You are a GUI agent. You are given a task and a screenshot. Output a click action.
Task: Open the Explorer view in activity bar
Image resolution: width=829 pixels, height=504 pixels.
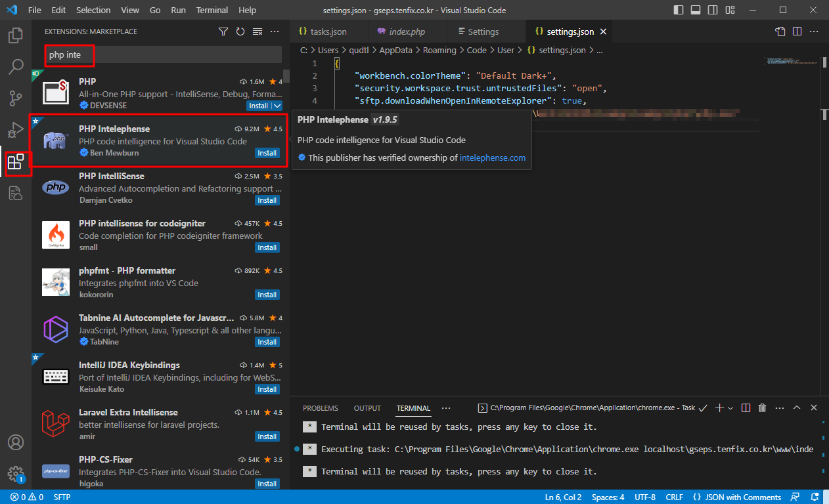click(16, 35)
